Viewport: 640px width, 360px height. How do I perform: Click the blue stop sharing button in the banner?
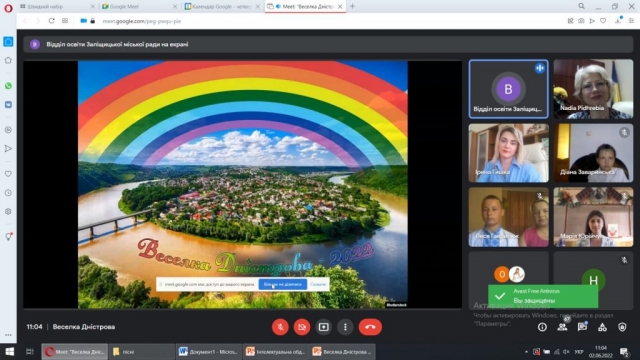click(x=282, y=284)
